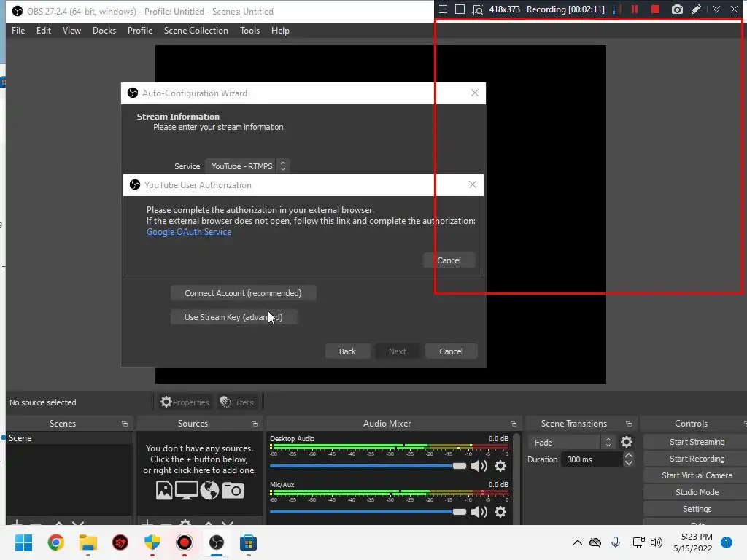The width and height of the screenshot is (747, 560).
Task: Open the Service dropdown showing YouTube - RTMPS
Action: point(247,166)
